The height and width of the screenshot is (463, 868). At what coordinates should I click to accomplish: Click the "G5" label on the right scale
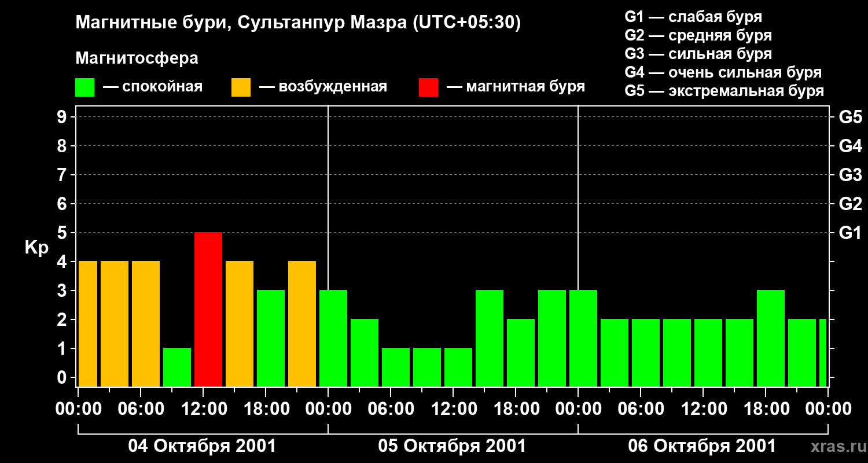(x=851, y=117)
